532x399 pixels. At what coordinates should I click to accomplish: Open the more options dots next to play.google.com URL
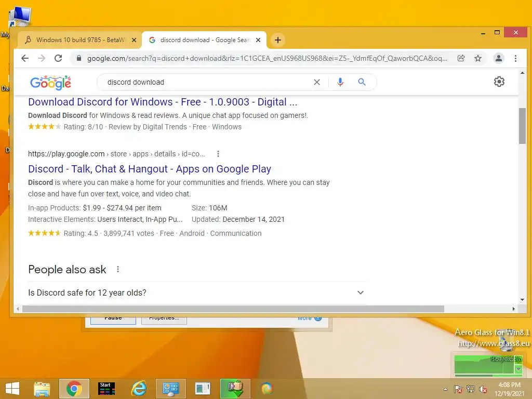click(x=218, y=154)
